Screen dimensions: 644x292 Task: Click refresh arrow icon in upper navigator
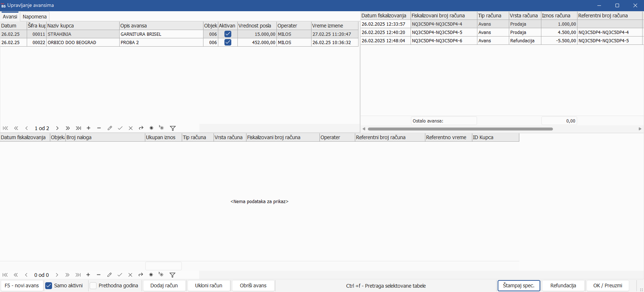(141, 128)
